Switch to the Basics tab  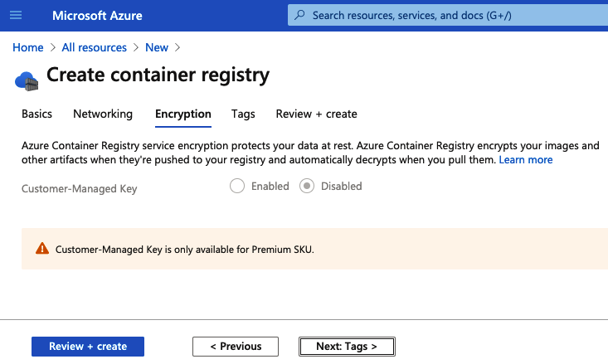36,114
